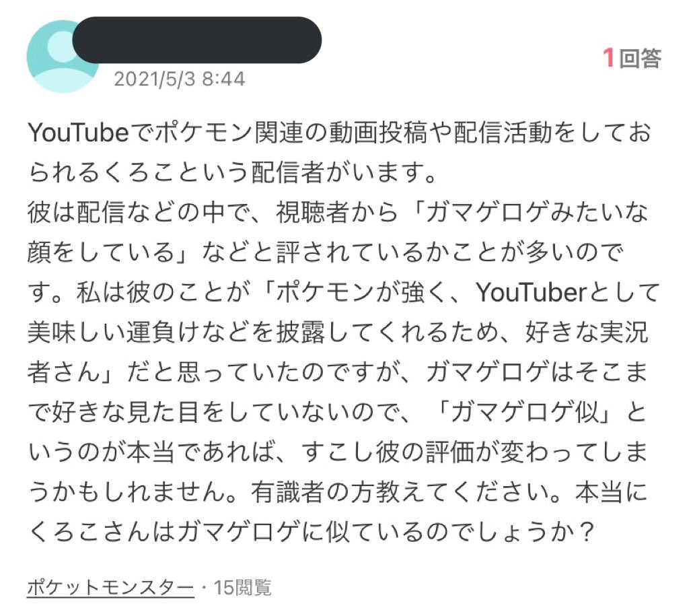Open the 1回答 answer count

coord(632,58)
